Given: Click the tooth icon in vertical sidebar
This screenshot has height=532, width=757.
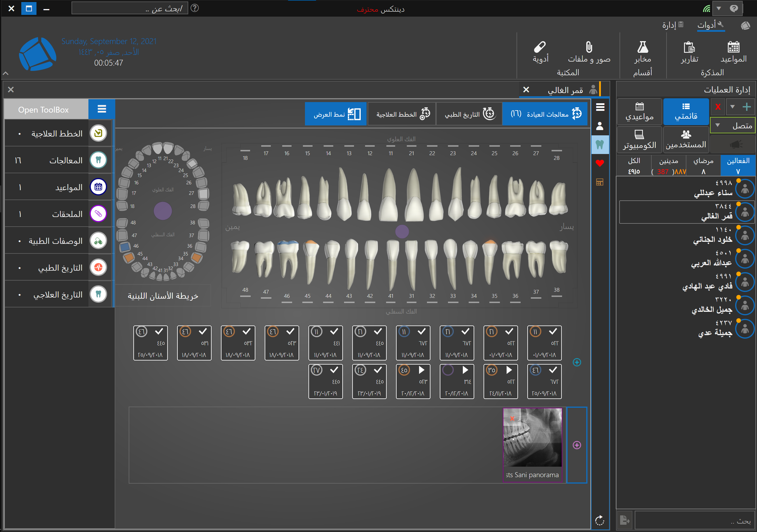Looking at the screenshot, I should point(600,144).
